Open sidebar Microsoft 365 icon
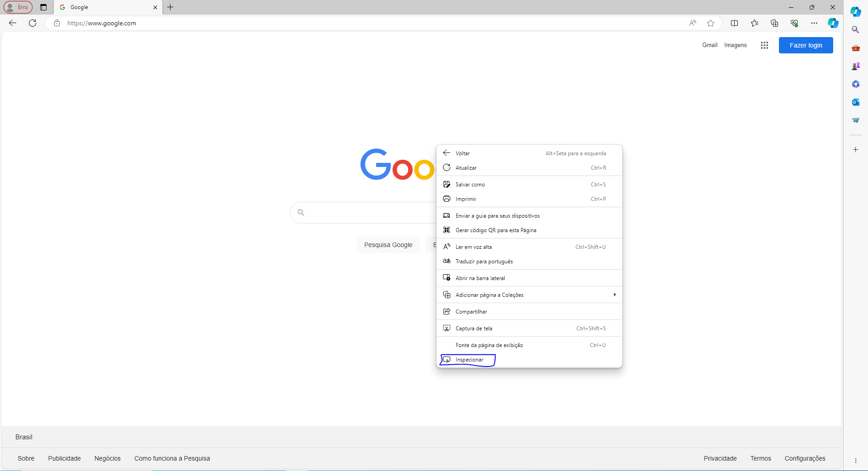868x471 pixels. point(855,84)
